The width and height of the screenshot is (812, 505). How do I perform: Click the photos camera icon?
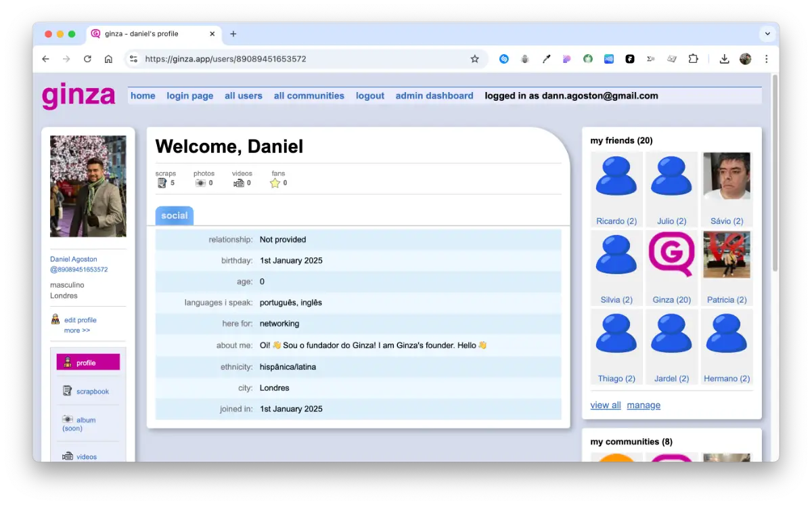(200, 183)
